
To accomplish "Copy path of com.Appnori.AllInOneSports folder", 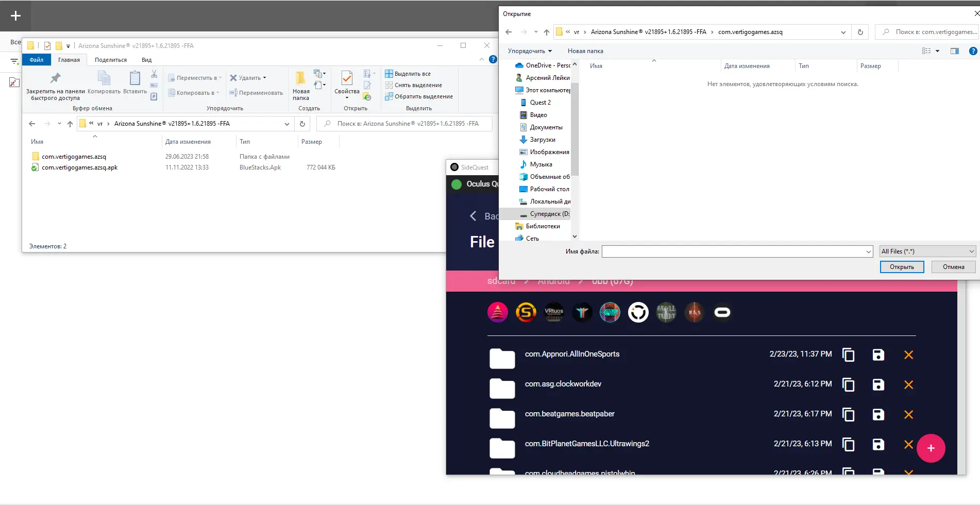I will 848,355.
